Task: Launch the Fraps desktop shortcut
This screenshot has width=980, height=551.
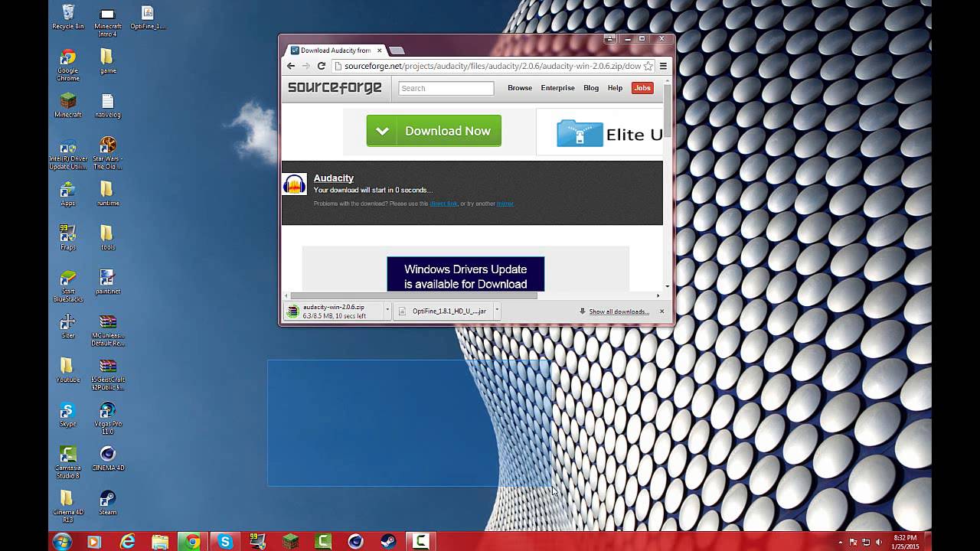Action: [68, 237]
